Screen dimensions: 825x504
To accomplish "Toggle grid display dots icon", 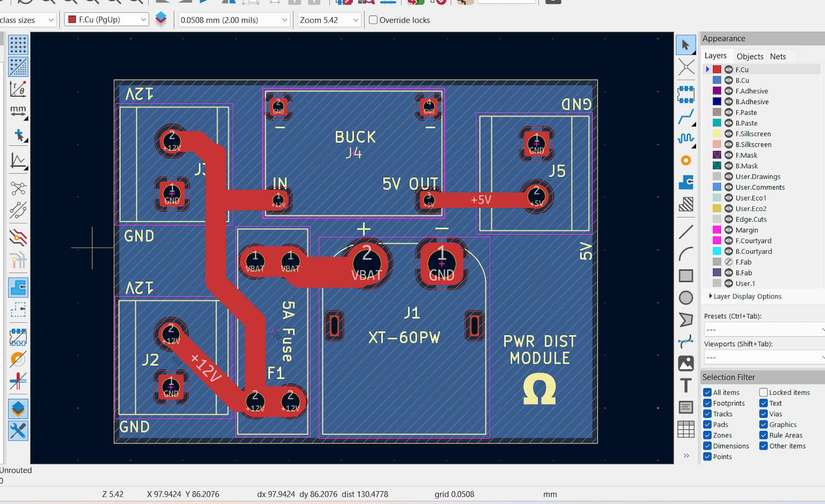I will pos(18,45).
